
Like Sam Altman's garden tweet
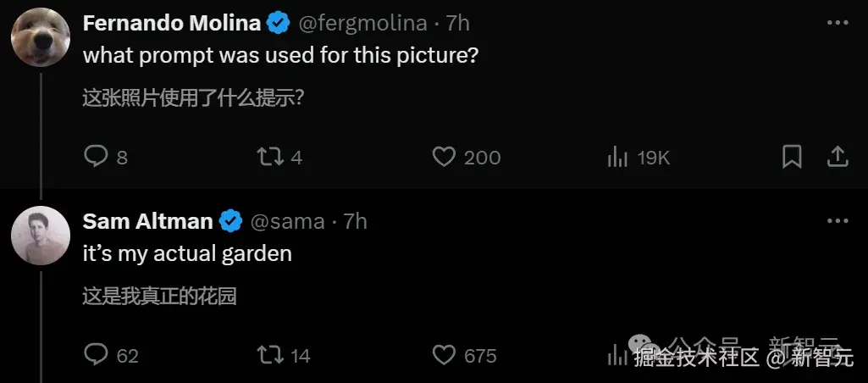(445, 354)
